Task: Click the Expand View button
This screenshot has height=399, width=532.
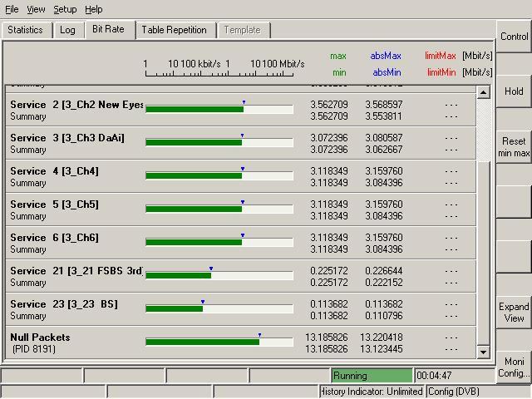Action: tap(514, 313)
